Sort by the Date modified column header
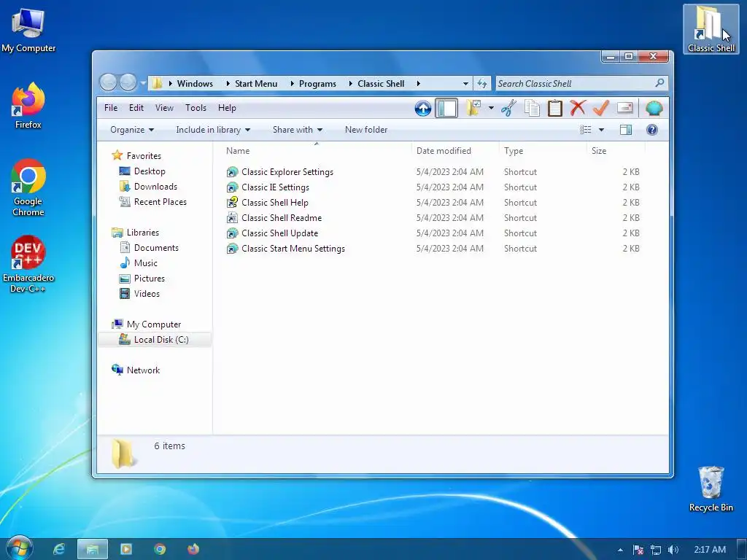This screenshot has width=747, height=560. point(455,151)
